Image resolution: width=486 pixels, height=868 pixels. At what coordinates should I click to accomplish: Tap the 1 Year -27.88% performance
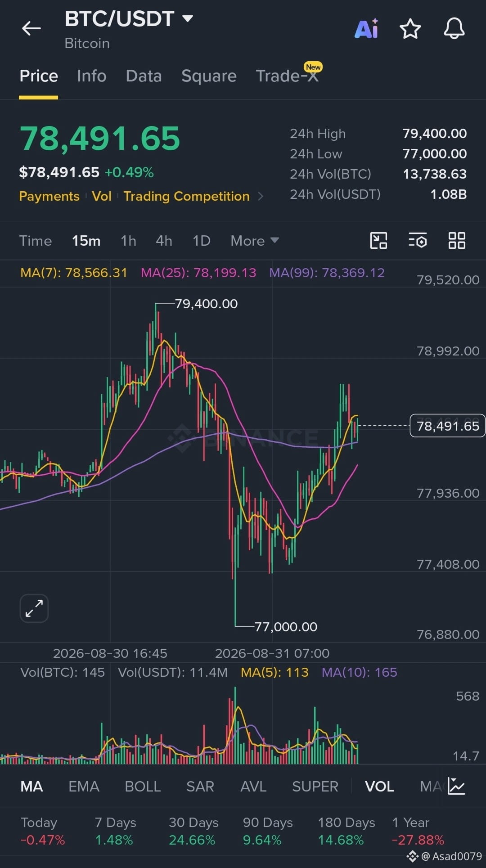(x=418, y=831)
